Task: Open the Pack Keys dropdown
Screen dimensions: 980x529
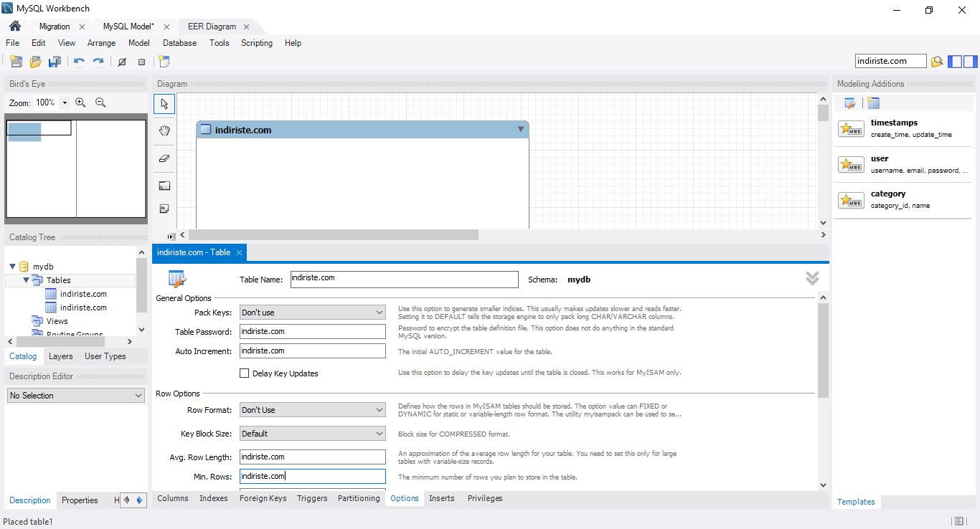Action: click(313, 313)
